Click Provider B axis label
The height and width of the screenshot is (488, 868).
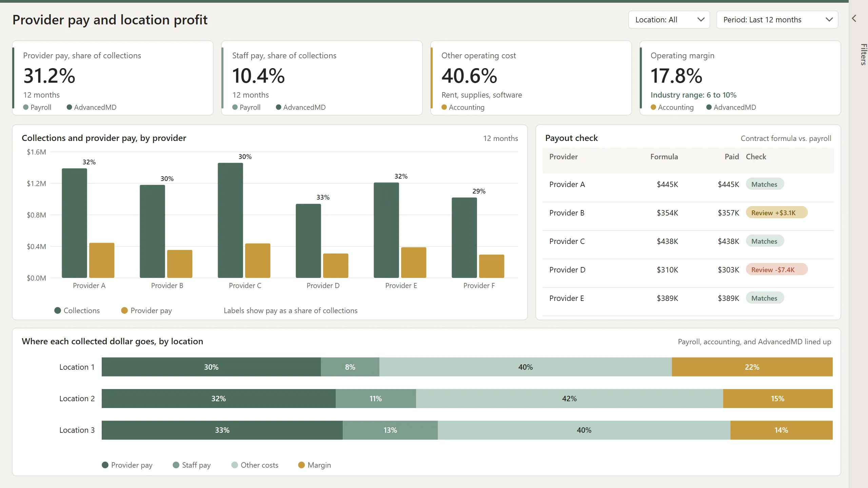167,286
